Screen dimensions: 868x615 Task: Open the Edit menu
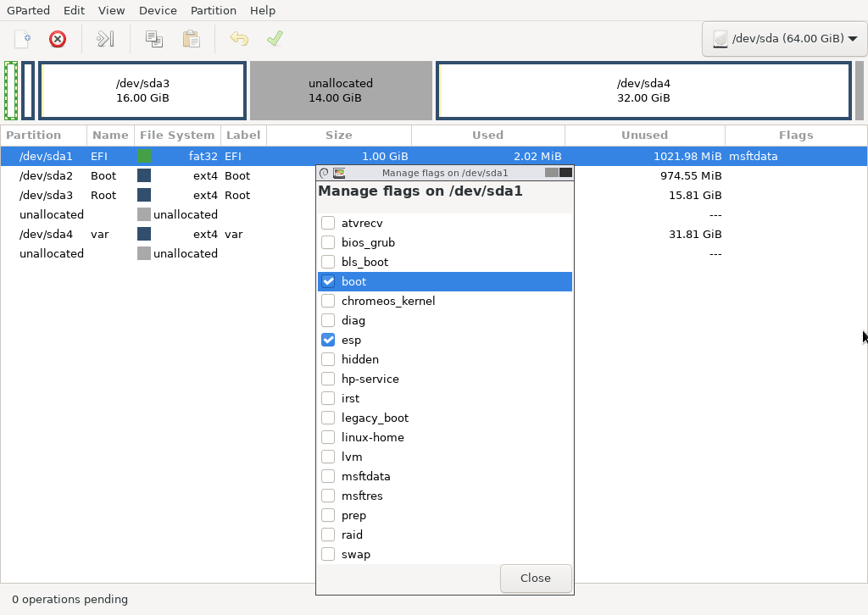75,10
